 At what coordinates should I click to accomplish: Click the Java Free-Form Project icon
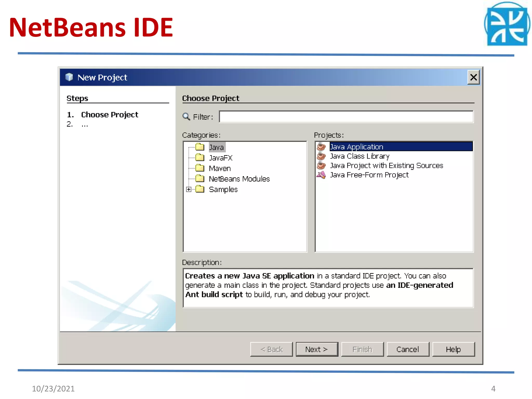321,175
